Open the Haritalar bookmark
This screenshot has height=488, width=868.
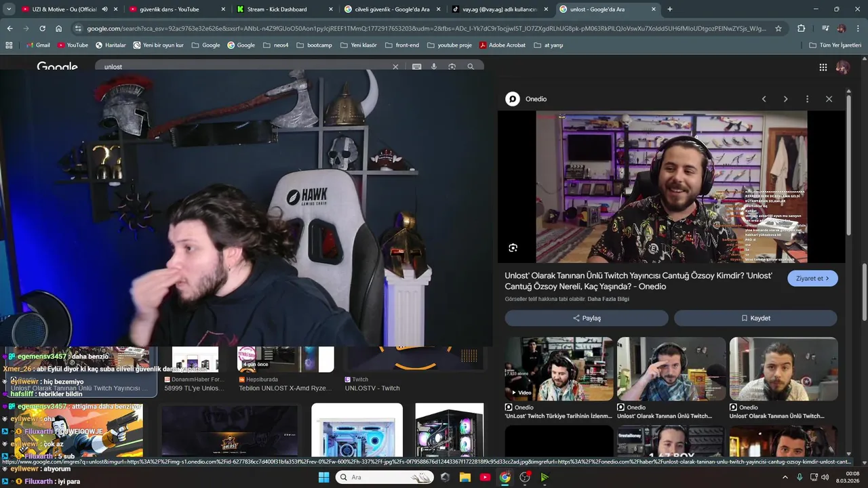(x=111, y=45)
